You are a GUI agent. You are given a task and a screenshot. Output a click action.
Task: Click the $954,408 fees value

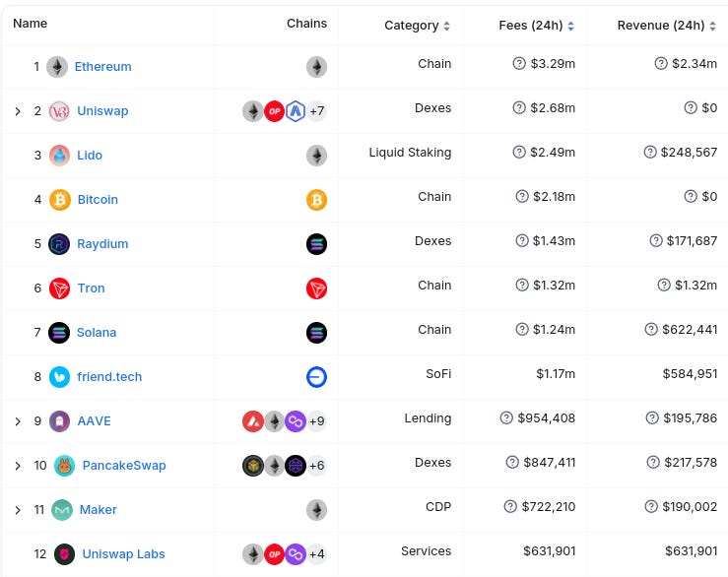pos(547,418)
